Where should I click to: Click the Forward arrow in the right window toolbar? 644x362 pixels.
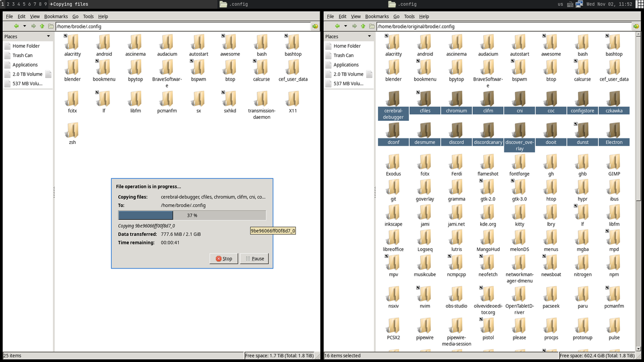(x=354, y=26)
